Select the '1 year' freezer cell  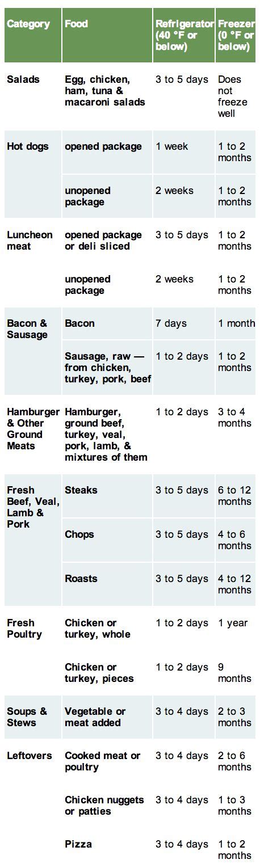point(233,623)
